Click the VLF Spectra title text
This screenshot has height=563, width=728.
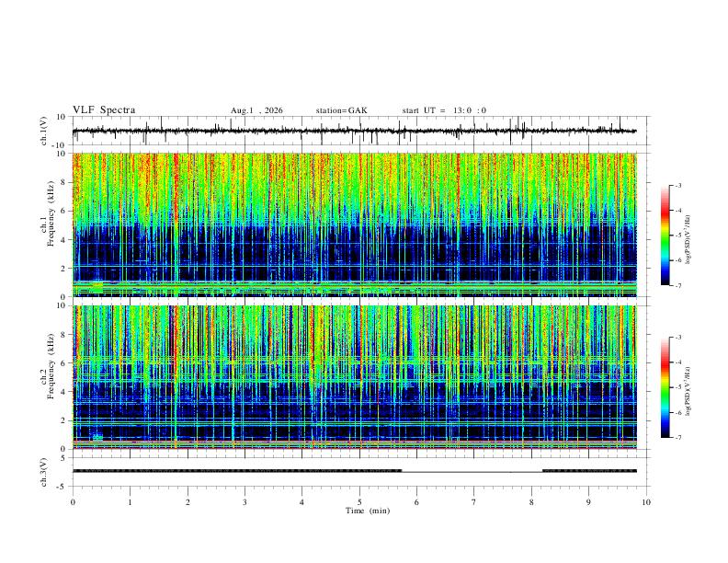coord(104,110)
